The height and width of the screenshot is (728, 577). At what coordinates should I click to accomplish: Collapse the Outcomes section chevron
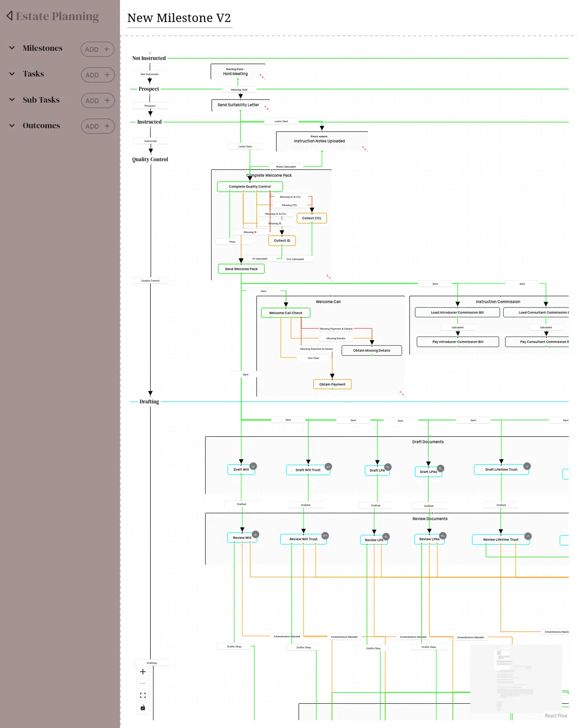(x=12, y=125)
